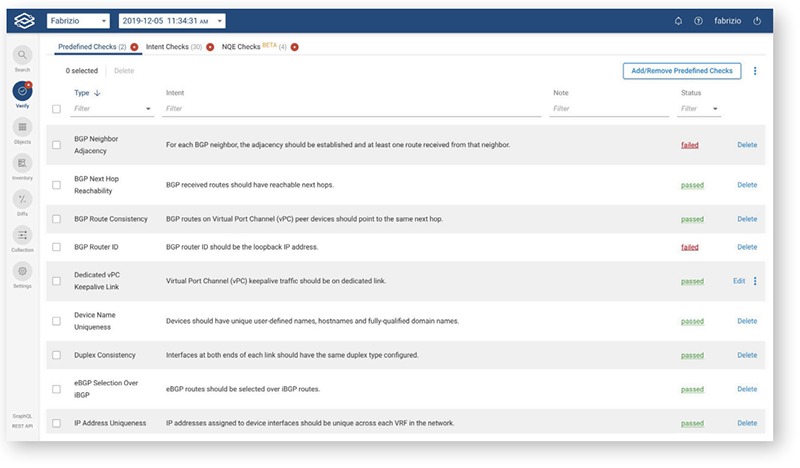This screenshot has height=468, width=800.
Task: Open the Search icon in sidebar
Action: (x=22, y=56)
